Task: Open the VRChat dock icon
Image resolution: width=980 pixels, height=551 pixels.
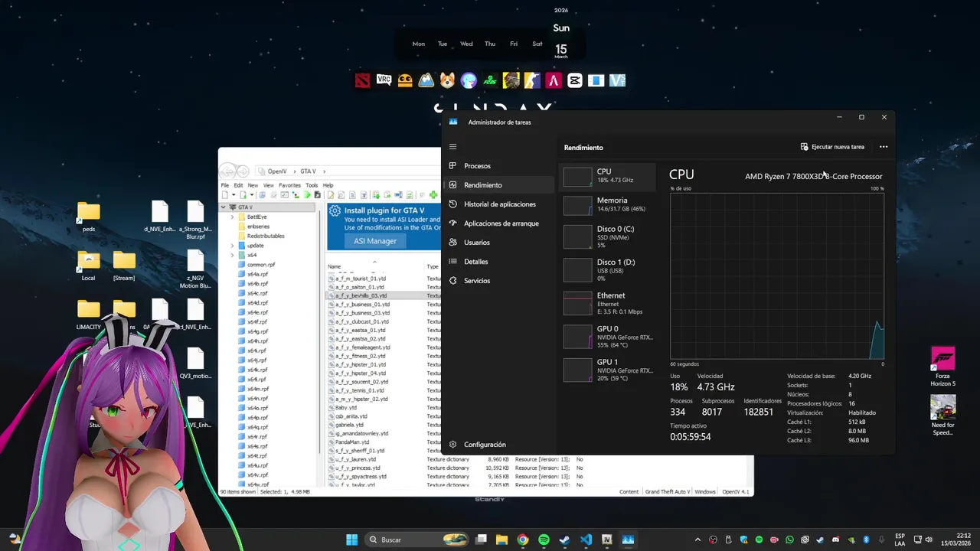Action: point(384,80)
